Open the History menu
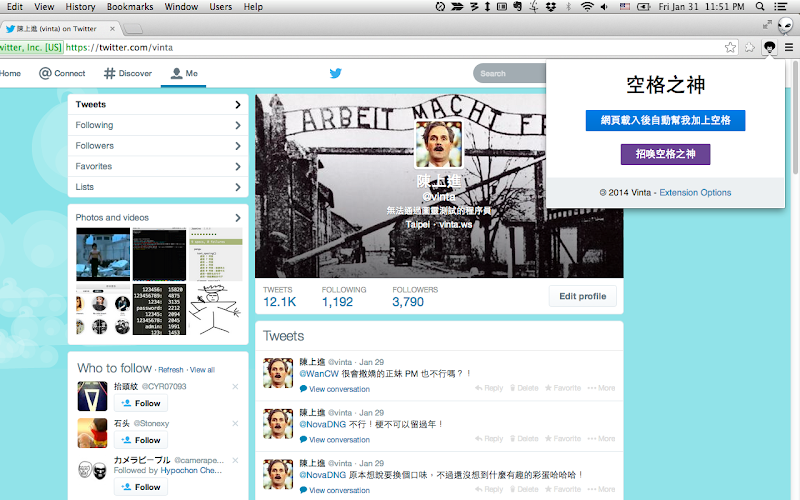 pyautogui.click(x=80, y=7)
